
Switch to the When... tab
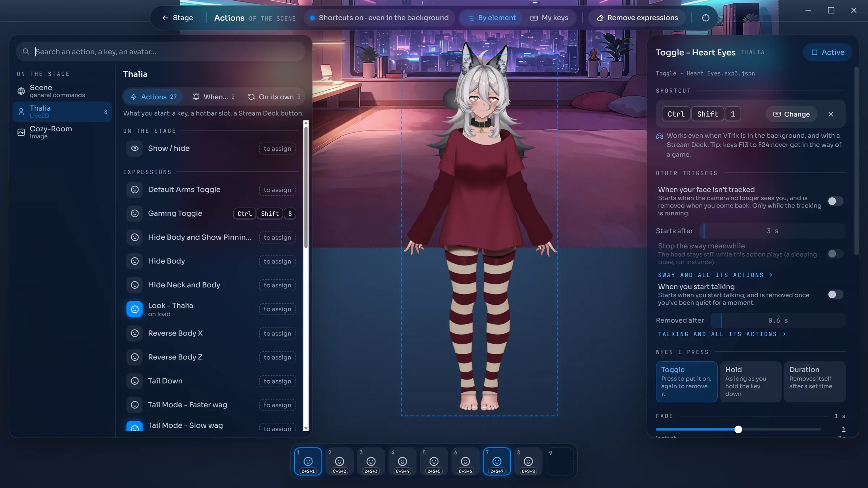(213, 97)
